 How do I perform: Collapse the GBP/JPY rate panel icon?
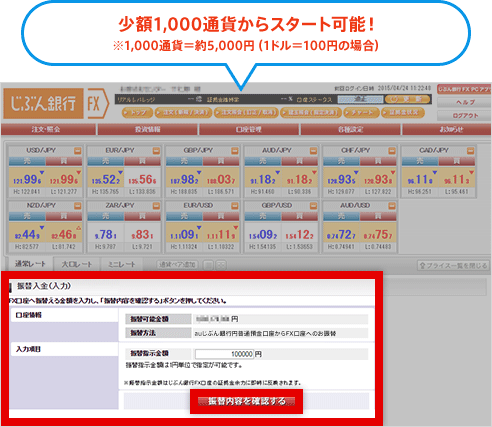[x=235, y=151]
